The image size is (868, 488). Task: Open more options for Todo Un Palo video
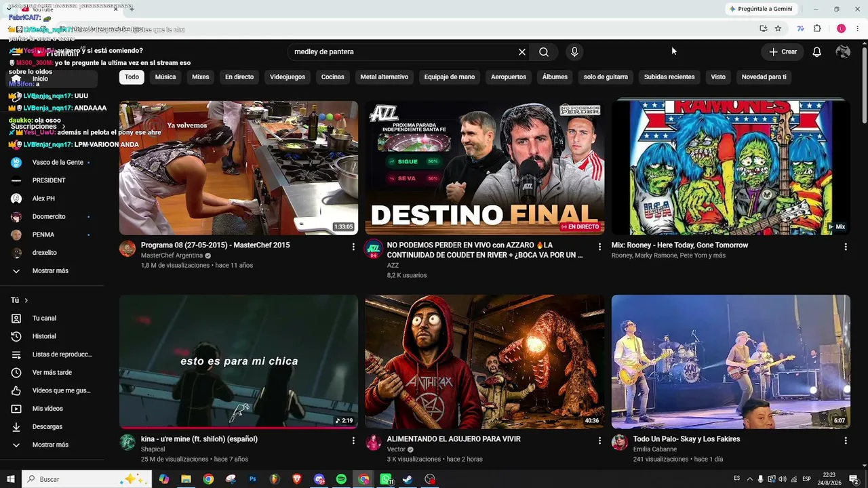point(846,441)
